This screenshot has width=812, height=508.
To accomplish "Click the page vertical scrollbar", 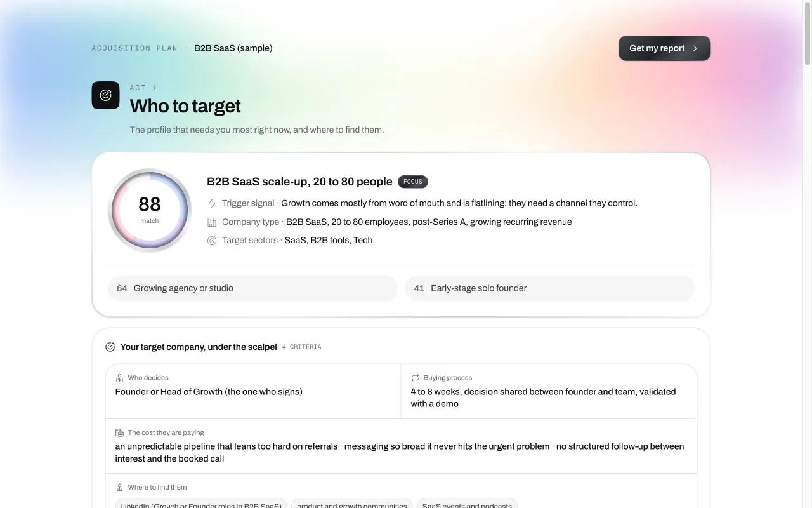I will pyautogui.click(x=808, y=254).
